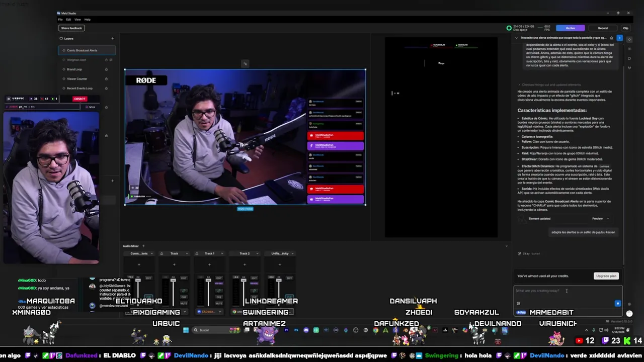The width and height of the screenshot is (644, 362).
Task: Send the chat prompt with blue button
Action: (x=618, y=303)
